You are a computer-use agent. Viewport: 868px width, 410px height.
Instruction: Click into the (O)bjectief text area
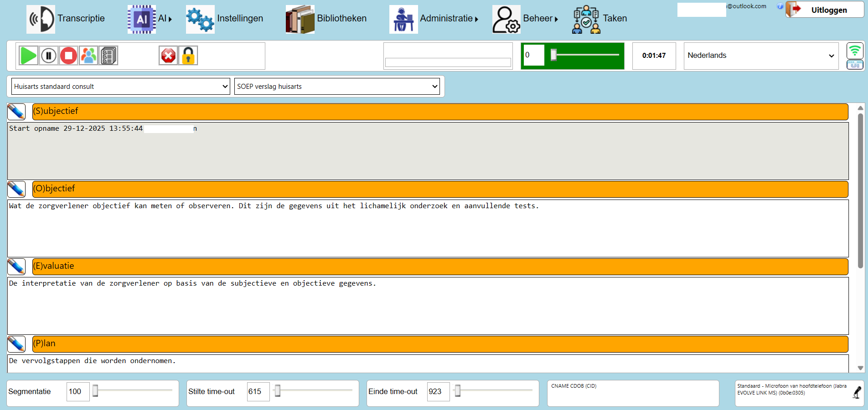point(428,228)
